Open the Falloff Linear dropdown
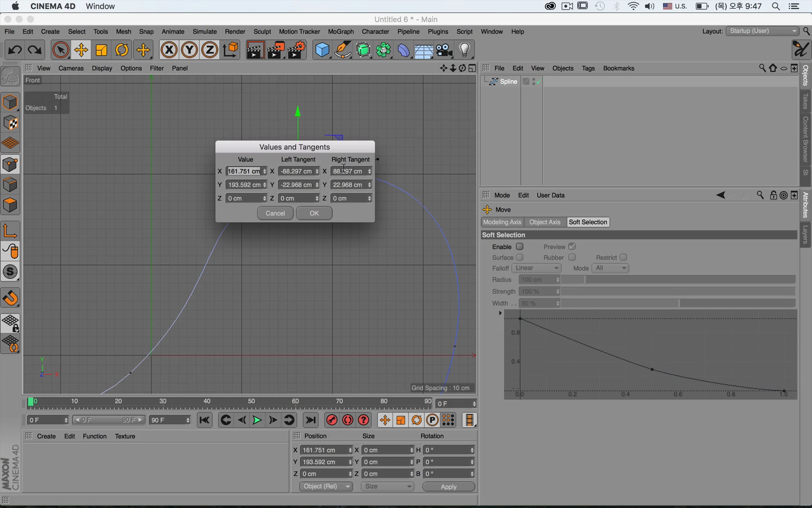The height and width of the screenshot is (508, 812). coord(537,268)
